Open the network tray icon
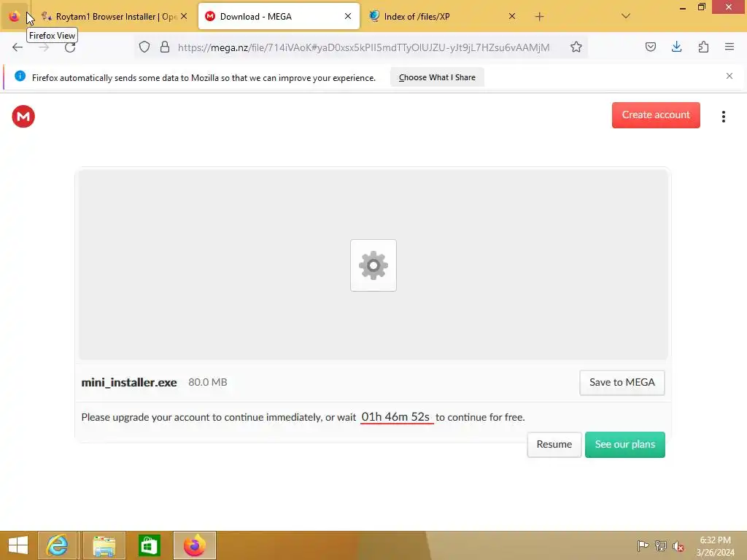 (661, 545)
